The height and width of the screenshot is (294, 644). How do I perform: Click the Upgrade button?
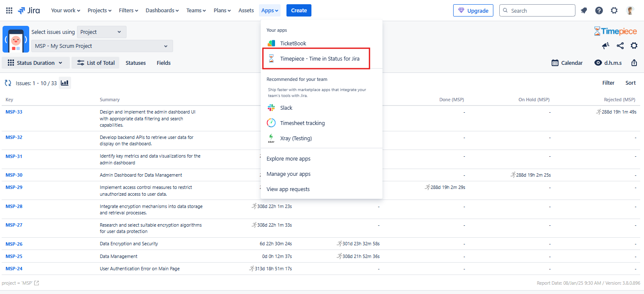[x=473, y=11]
